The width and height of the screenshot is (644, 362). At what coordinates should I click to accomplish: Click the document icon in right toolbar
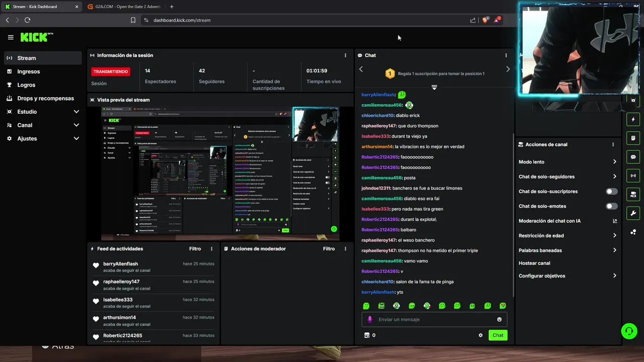633,138
